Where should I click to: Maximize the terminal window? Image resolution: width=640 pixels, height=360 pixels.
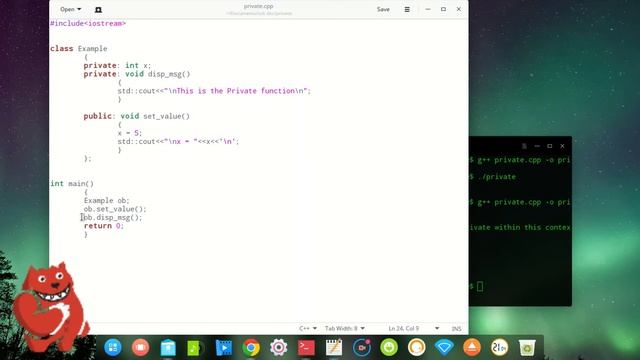550,146
